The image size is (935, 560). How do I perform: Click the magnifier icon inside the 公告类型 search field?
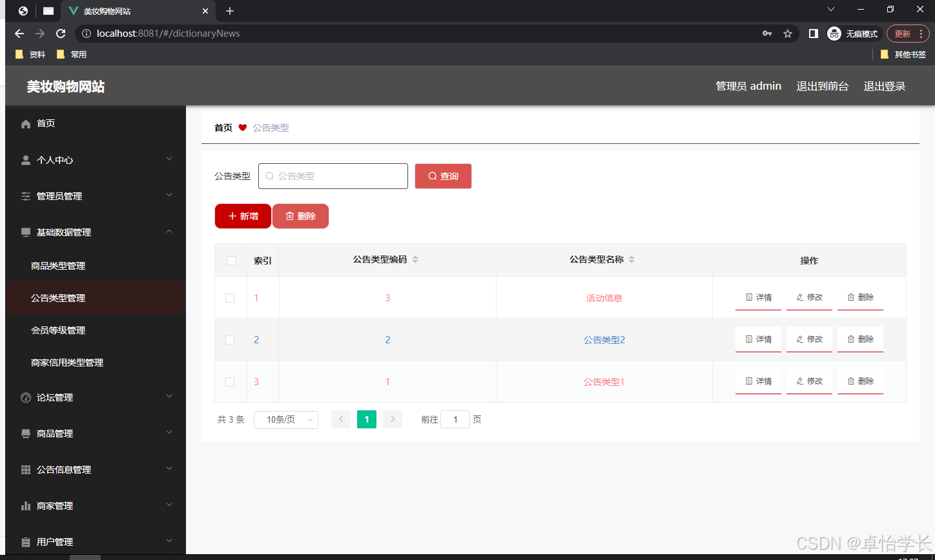click(x=270, y=176)
